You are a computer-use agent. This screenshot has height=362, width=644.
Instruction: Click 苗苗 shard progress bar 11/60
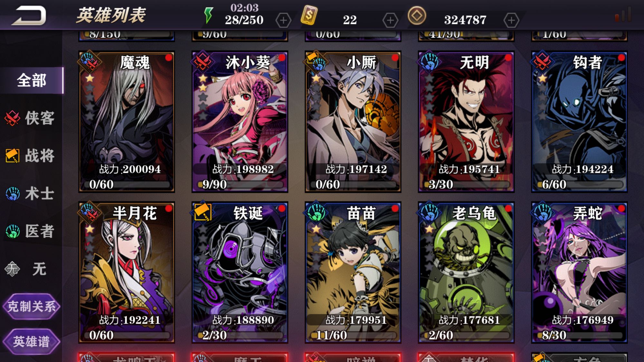(x=353, y=335)
